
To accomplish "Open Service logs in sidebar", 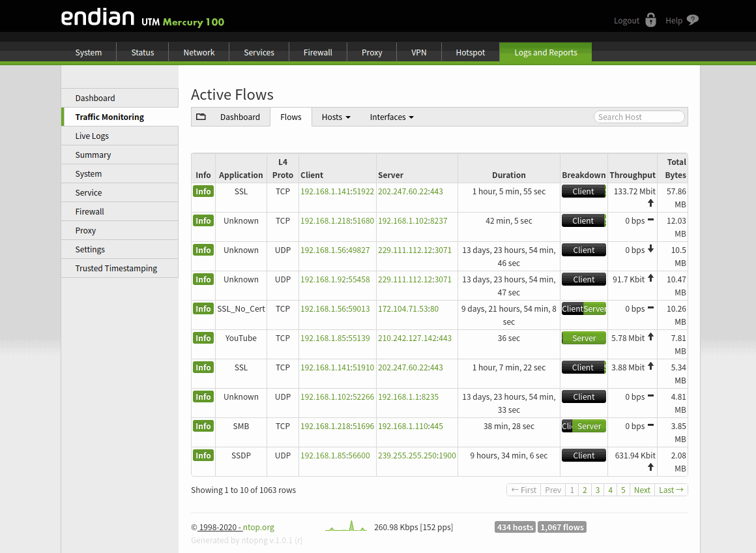I will click(120, 192).
